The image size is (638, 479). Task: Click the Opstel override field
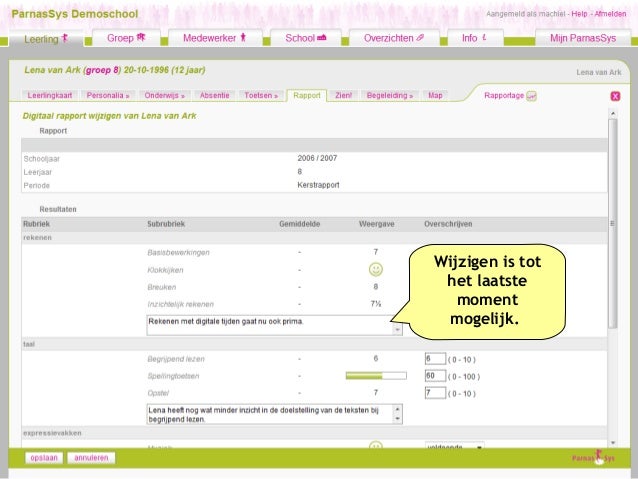435,393
